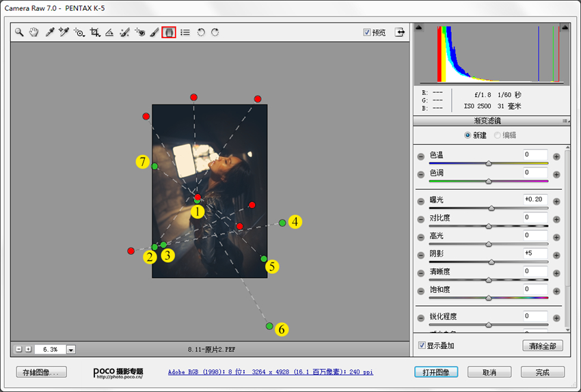
Task: Adjust the 曝光 slider handle
Action: 491,208
